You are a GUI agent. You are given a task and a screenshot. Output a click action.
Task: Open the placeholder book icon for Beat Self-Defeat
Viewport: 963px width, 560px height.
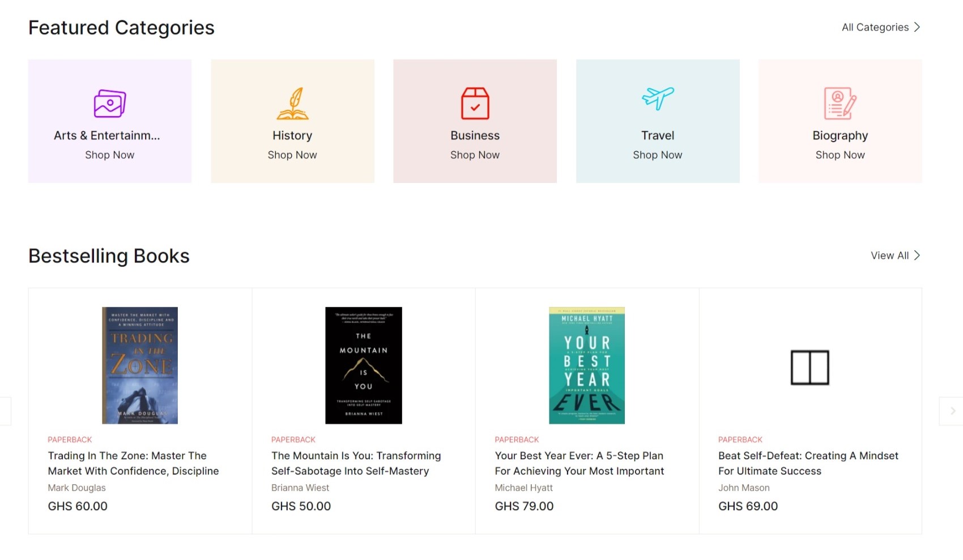[810, 367]
